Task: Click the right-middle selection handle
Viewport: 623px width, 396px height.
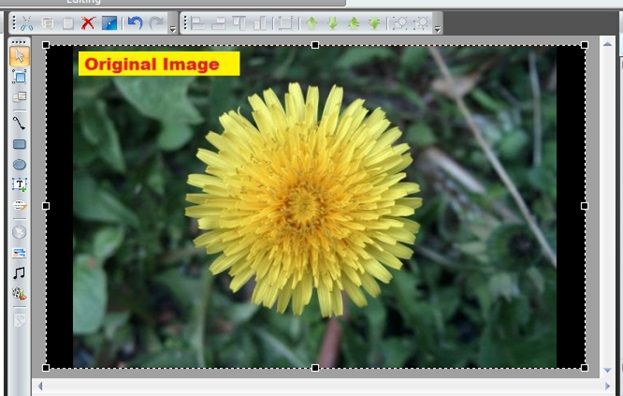Action: click(x=584, y=206)
